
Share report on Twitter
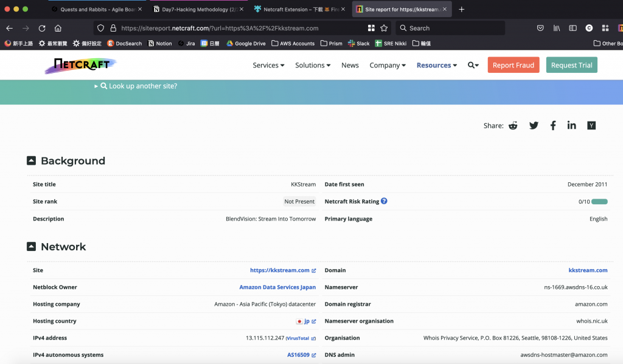coord(534,125)
